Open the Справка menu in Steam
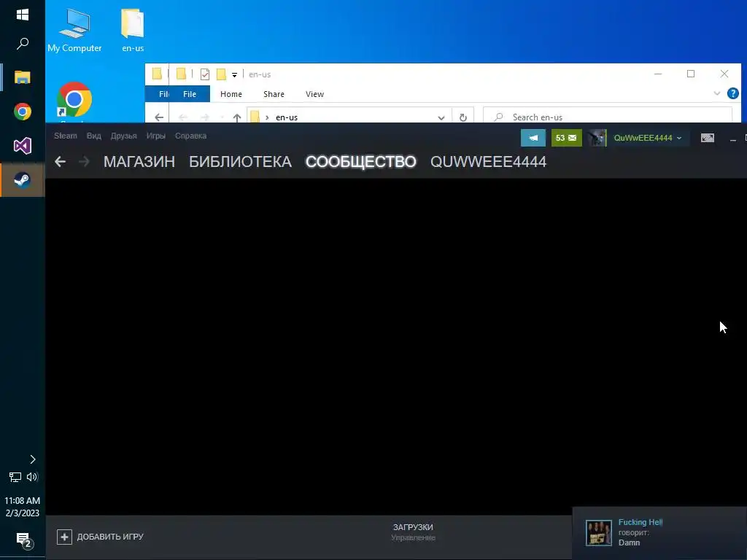The width and height of the screenshot is (747, 560). click(190, 136)
